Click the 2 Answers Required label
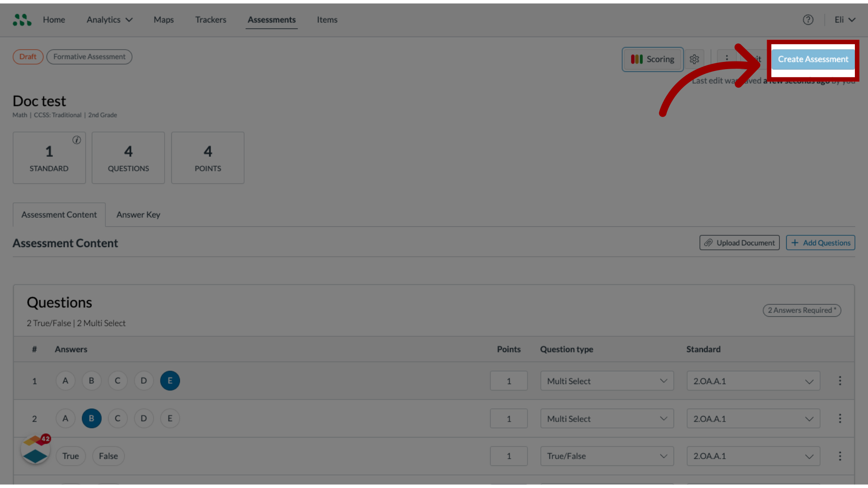This screenshot has width=868, height=488. click(802, 310)
